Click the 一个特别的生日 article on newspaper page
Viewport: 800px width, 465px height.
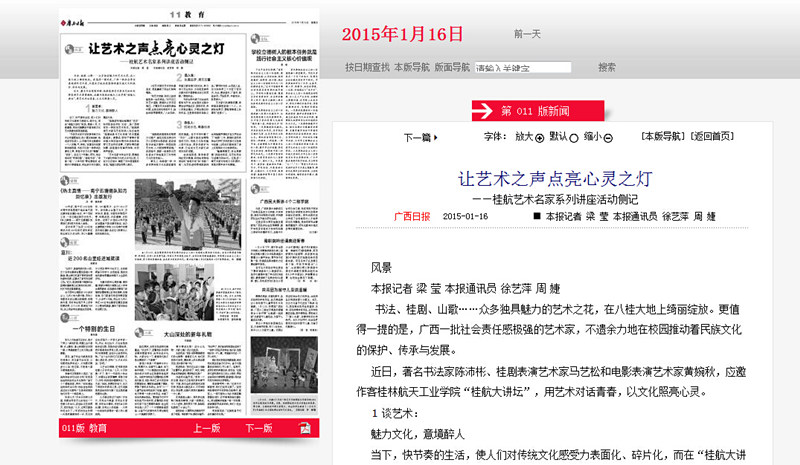coord(95,328)
